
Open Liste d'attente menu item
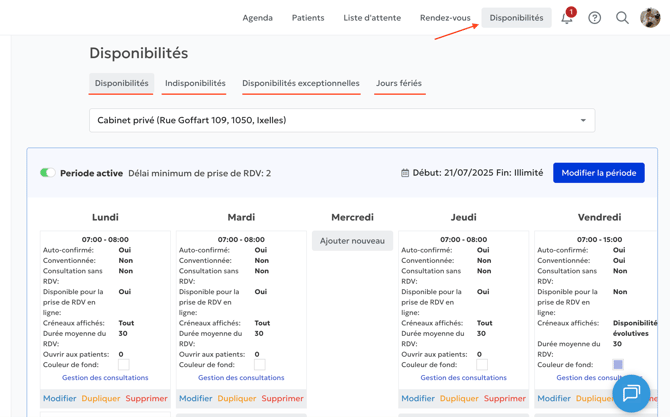(372, 18)
